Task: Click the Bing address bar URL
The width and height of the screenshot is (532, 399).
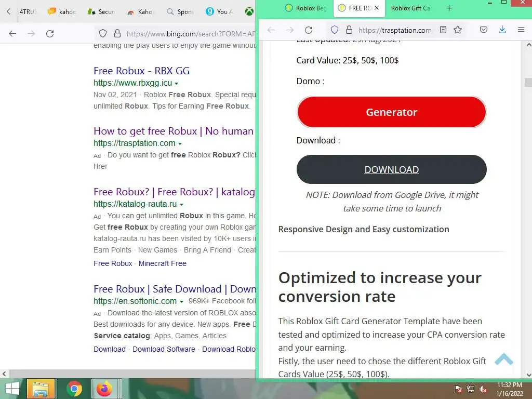Action: tap(191, 34)
